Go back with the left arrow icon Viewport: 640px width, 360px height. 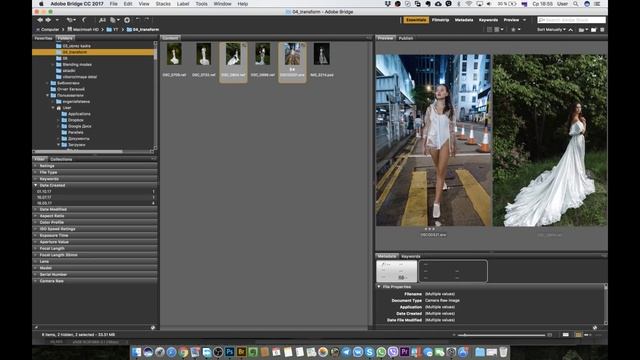[x=40, y=20]
